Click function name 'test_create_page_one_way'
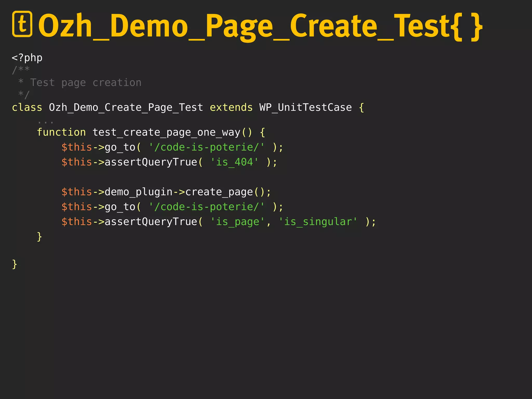This screenshot has width=532, height=399. (x=166, y=132)
